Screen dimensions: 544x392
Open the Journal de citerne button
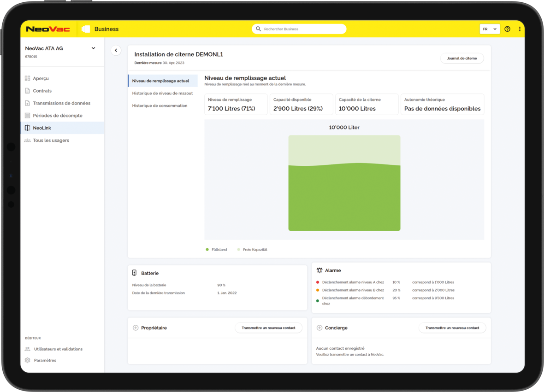click(x=462, y=59)
